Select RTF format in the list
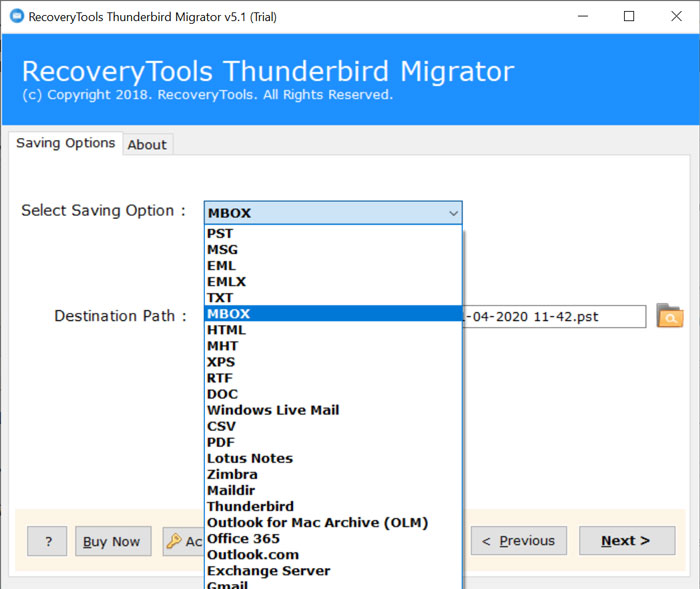 (333, 378)
